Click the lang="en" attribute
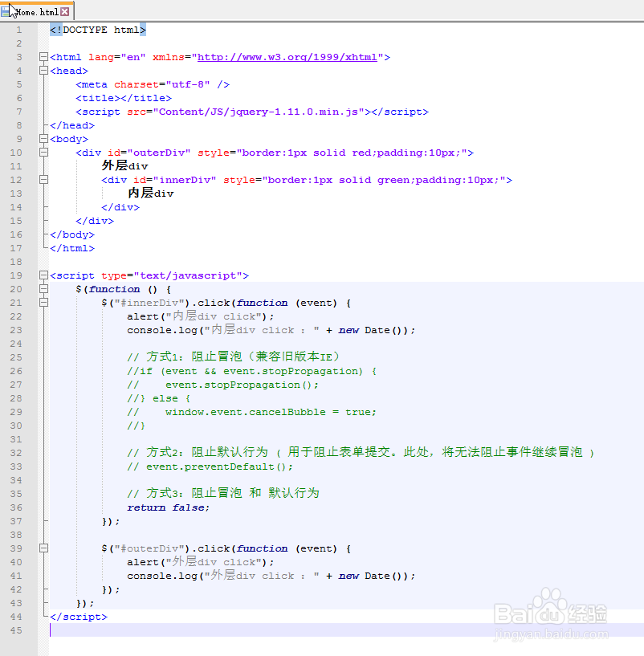The height and width of the screenshot is (656, 644). pyautogui.click(x=116, y=57)
